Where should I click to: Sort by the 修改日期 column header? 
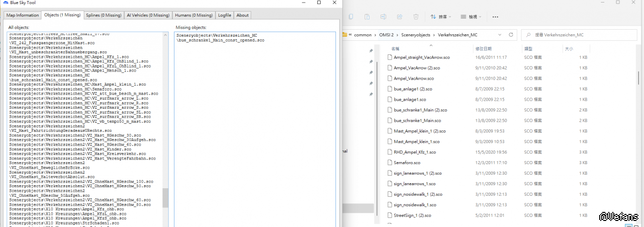483,49
